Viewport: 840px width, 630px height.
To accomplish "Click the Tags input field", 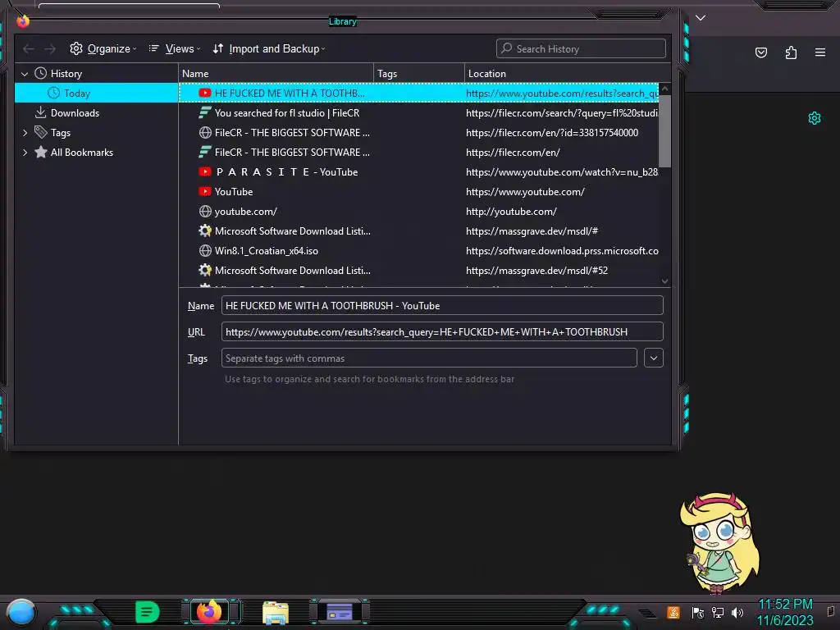I will pyautogui.click(x=429, y=358).
